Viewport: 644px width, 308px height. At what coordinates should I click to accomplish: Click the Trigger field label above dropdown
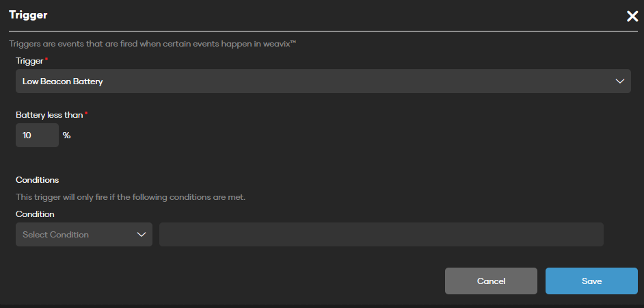[29, 61]
